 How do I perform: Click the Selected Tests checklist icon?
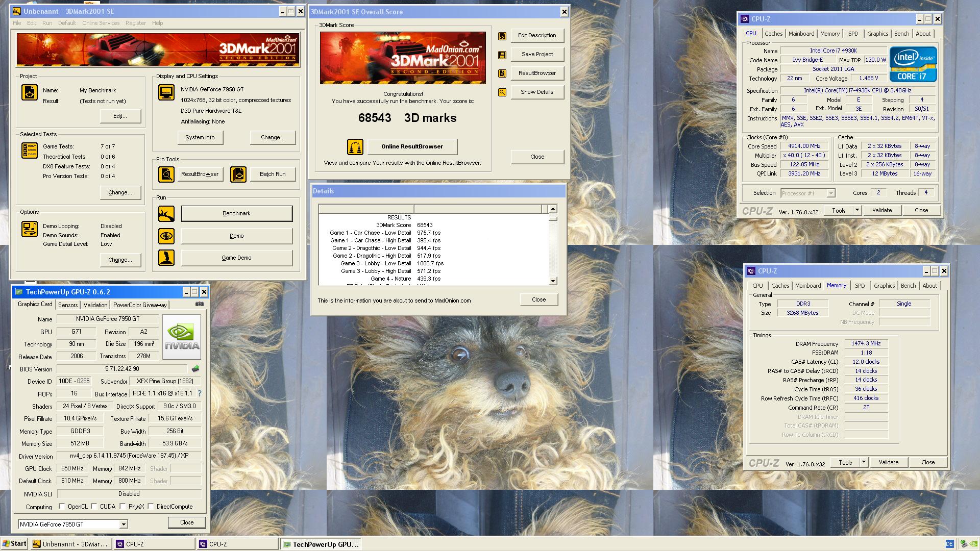30,151
